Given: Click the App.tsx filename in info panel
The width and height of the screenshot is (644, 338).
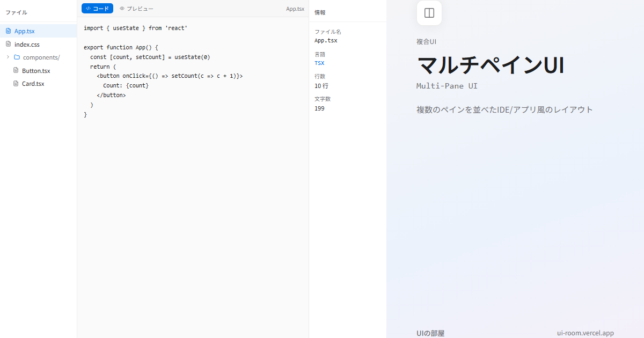Looking at the screenshot, I should (x=326, y=40).
